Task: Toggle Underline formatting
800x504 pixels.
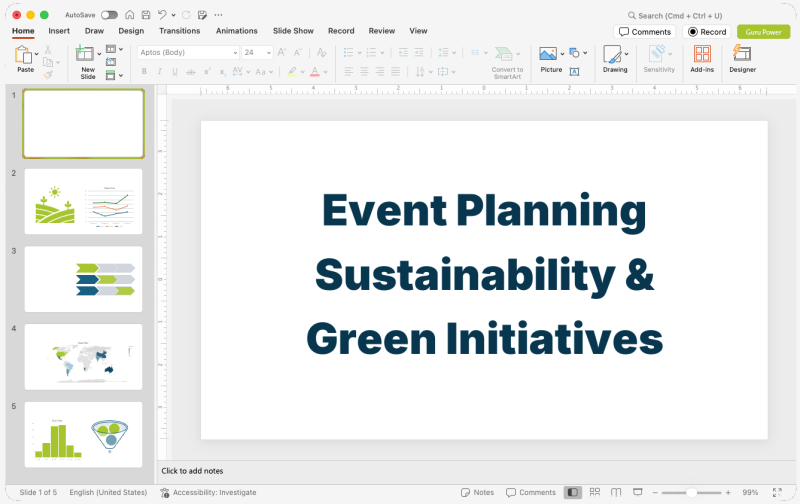Action: point(175,72)
